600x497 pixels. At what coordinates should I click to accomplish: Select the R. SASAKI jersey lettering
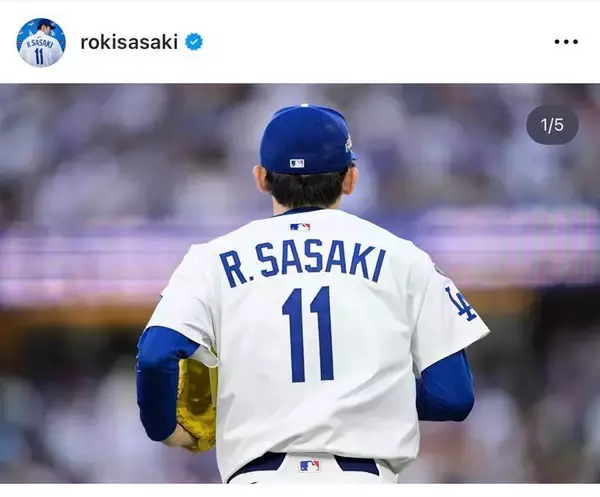[x=302, y=265]
